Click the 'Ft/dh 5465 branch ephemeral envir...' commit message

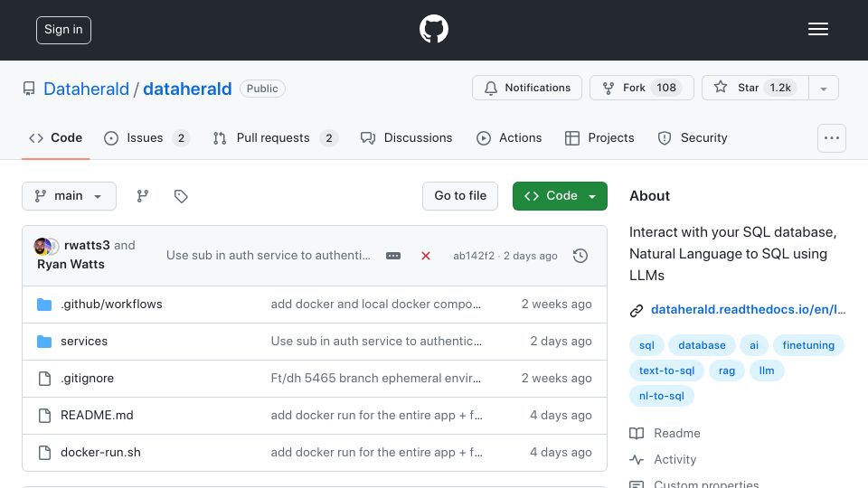click(376, 379)
